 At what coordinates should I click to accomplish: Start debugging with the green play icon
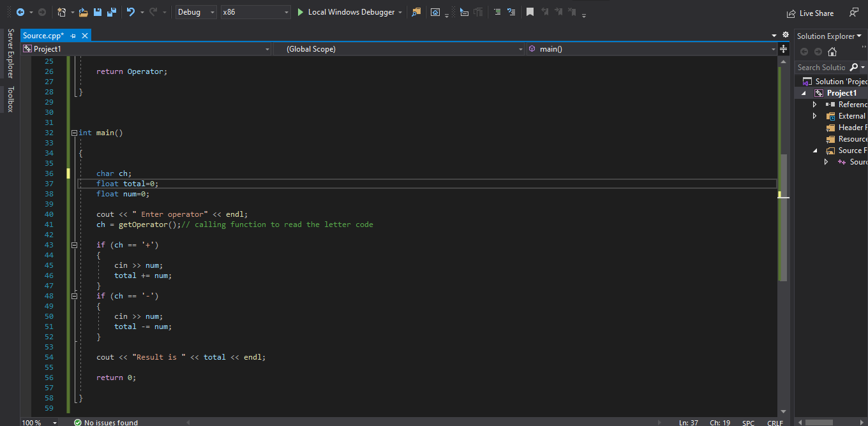[301, 12]
